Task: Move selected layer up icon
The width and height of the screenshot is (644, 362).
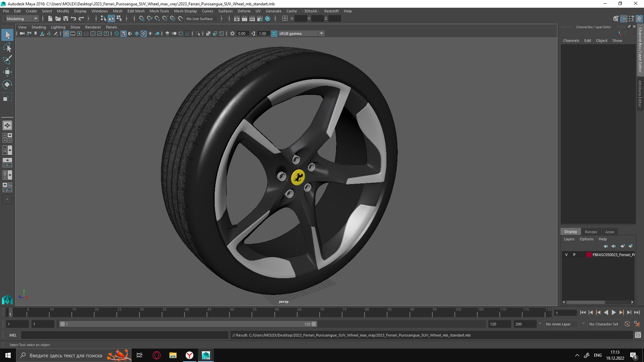Action: [x=606, y=246]
